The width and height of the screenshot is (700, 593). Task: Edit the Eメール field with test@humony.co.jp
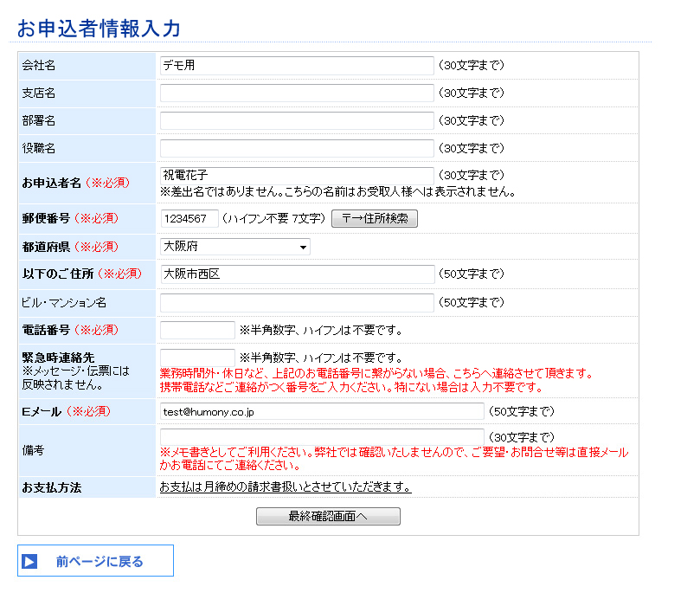click(322, 411)
